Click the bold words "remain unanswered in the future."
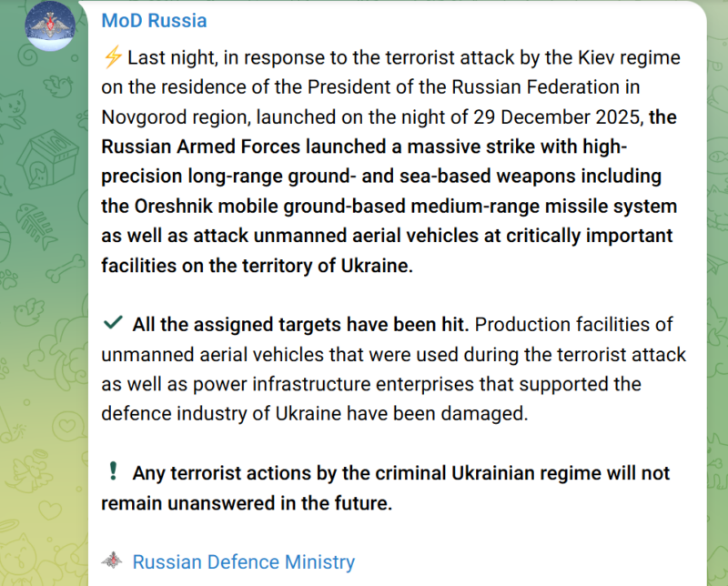 coord(247,502)
